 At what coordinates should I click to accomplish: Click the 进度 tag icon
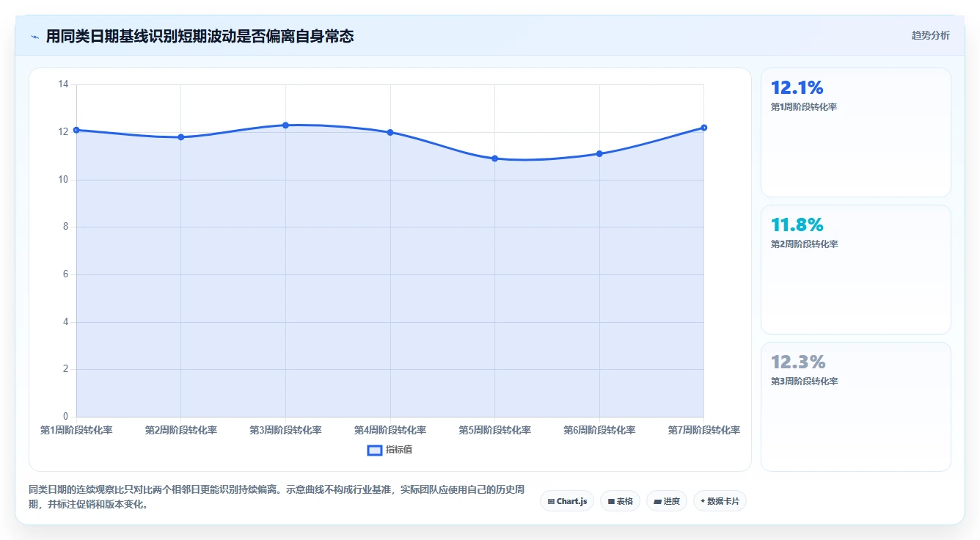[x=657, y=502]
